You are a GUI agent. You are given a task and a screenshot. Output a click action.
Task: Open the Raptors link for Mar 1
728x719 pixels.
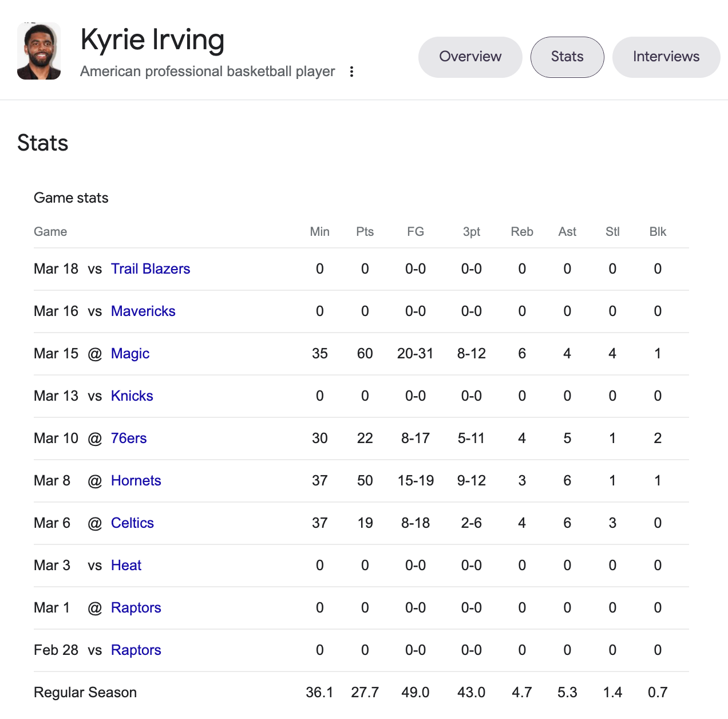pyautogui.click(x=136, y=608)
